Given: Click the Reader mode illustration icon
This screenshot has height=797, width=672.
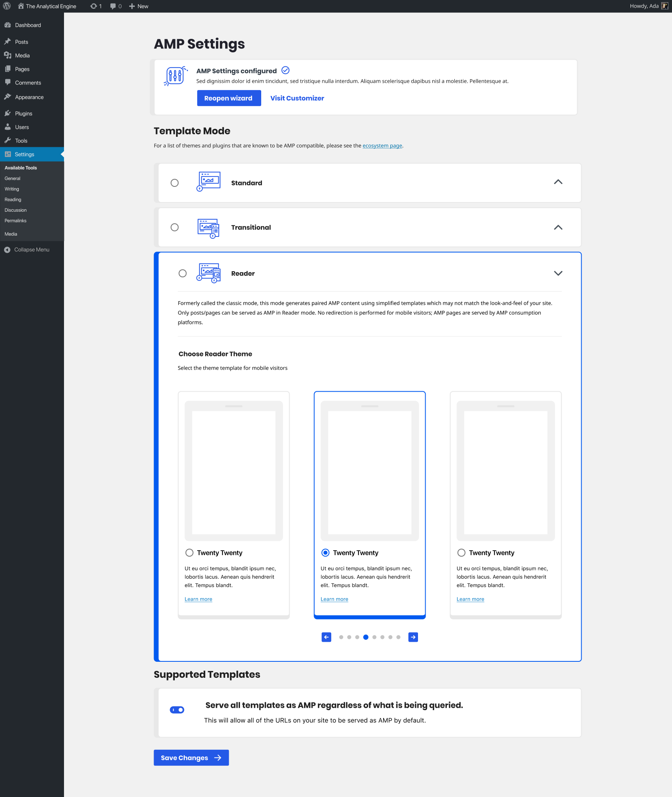Looking at the screenshot, I should pyautogui.click(x=208, y=273).
